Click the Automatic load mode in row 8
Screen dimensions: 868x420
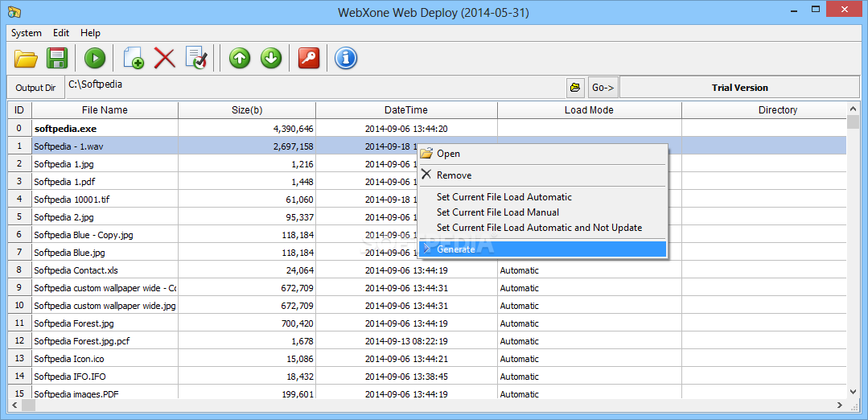pyautogui.click(x=519, y=270)
